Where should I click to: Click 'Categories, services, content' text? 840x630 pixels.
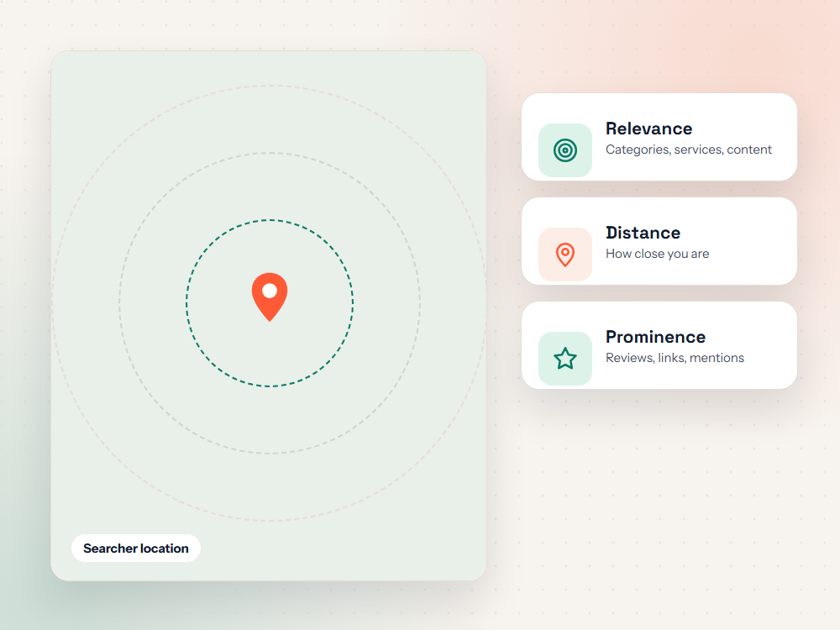pyautogui.click(x=689, y=150)
